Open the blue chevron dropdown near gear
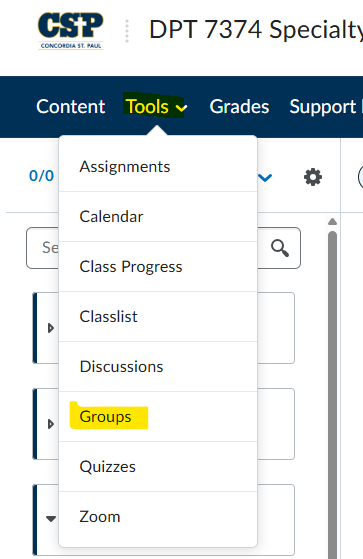 click(x=265, y=177)
